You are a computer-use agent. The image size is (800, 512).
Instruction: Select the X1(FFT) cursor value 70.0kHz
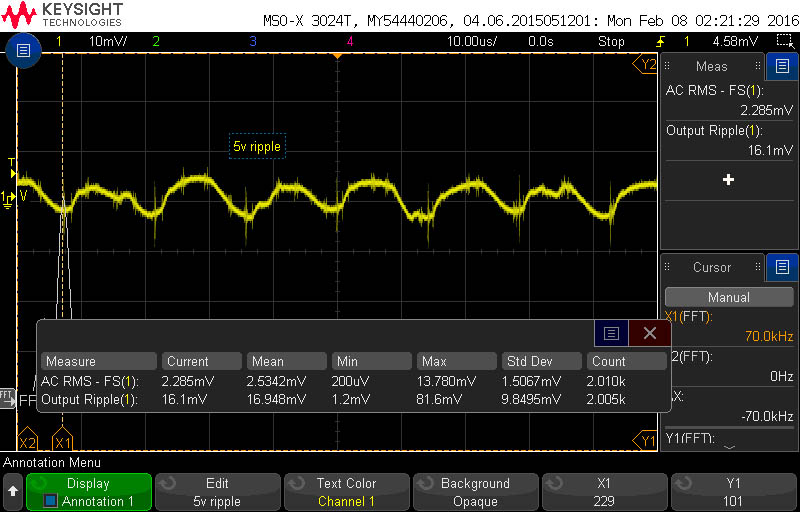[769, 337]
